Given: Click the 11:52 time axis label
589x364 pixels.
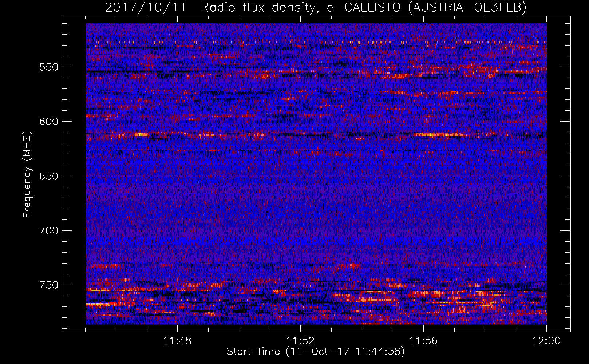Looking at the screenshot, I should click(x=300, y=341).
